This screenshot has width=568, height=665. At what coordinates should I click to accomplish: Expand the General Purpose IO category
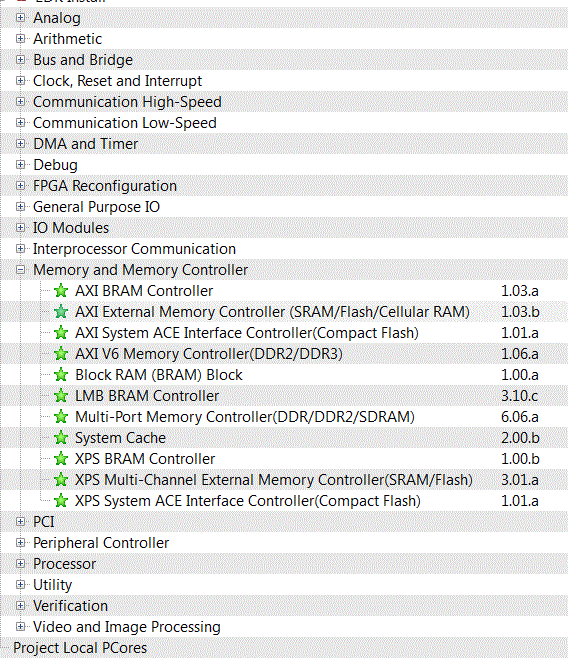[x=20, y=207]
